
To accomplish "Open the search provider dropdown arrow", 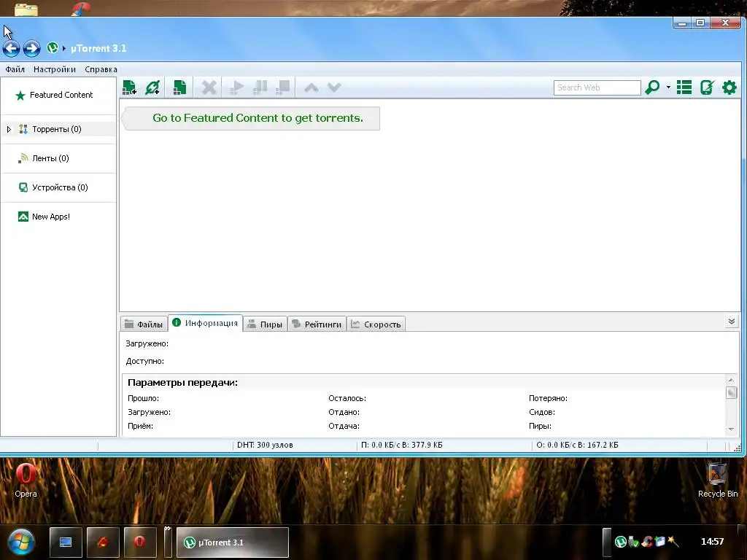I will 668,87.
